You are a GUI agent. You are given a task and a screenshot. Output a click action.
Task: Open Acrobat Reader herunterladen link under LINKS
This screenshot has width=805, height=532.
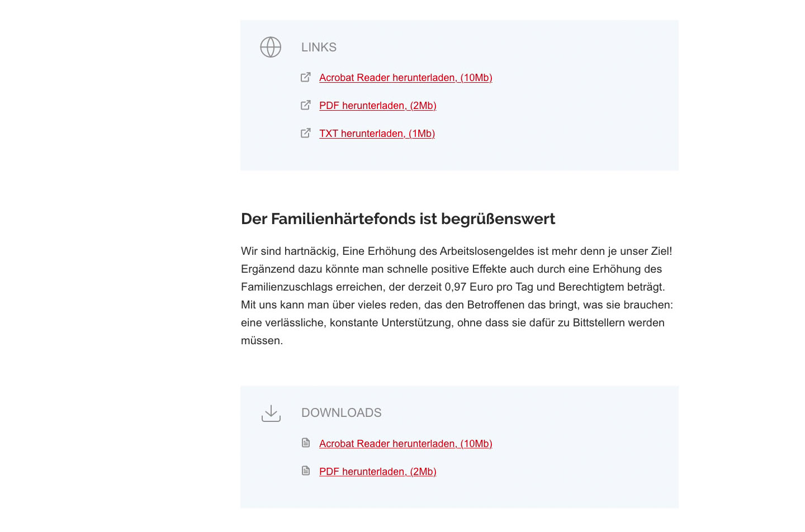(x=405, y=78)
